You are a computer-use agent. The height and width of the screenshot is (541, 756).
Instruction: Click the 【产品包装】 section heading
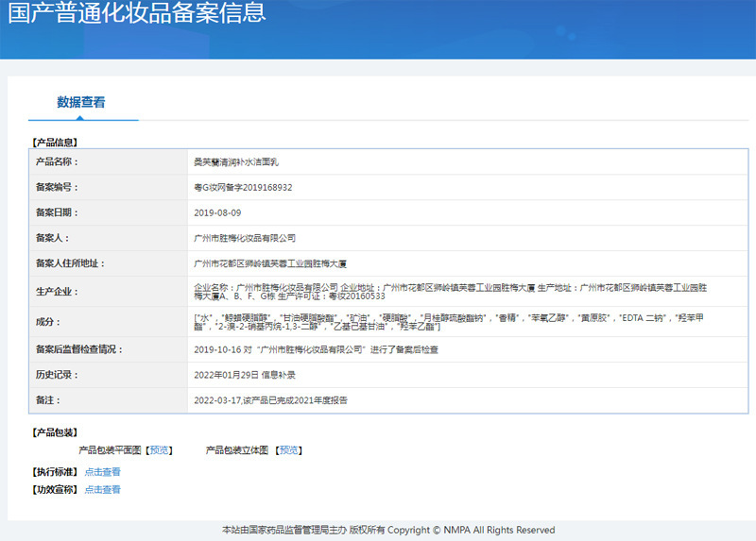55,432
